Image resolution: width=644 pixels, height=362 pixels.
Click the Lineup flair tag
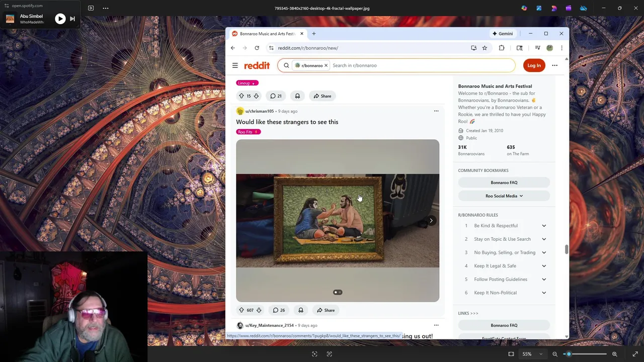247,83
